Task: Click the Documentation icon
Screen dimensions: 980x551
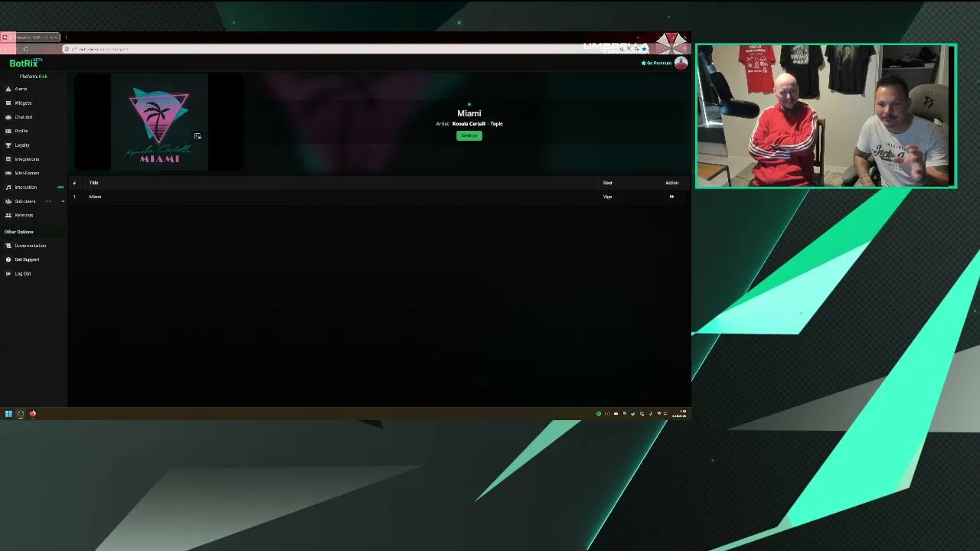Action: click(8, 246)
